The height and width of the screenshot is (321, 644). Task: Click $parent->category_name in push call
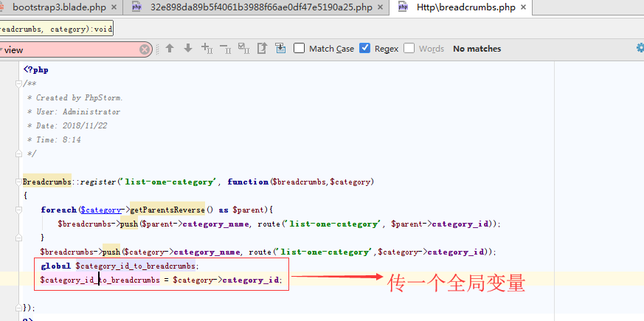point(196,224)
